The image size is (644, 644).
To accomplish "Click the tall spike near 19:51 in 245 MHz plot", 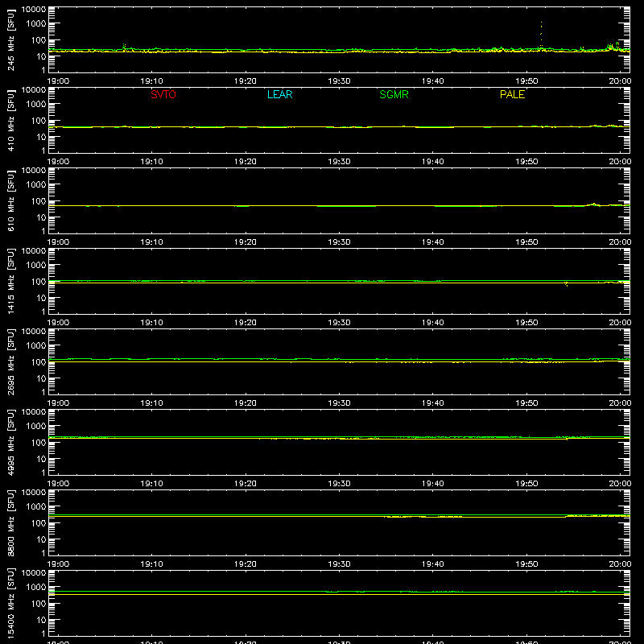I will point(541,35).
